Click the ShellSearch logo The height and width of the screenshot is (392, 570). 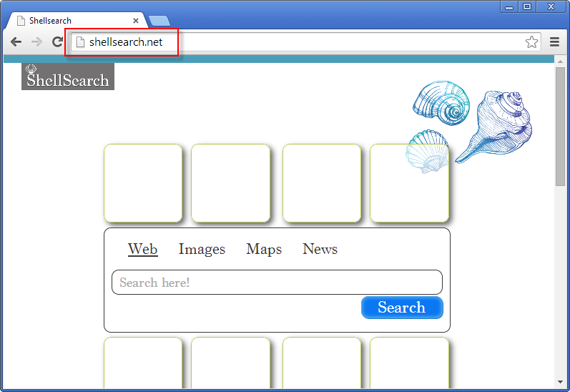point(68,77)
